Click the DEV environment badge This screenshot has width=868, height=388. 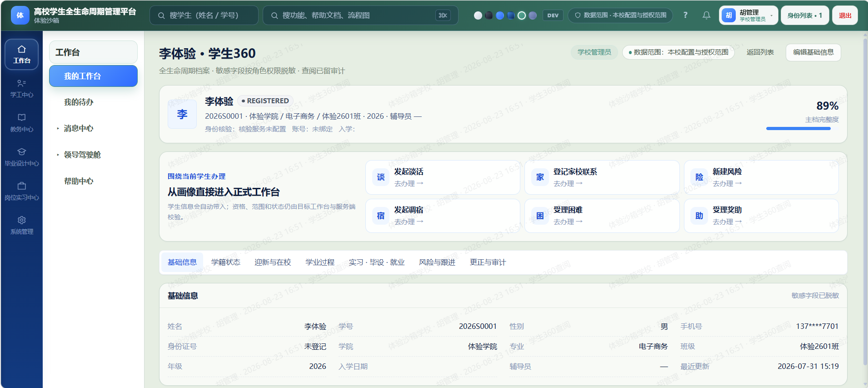pyautogui.click(x=553, y=15)
